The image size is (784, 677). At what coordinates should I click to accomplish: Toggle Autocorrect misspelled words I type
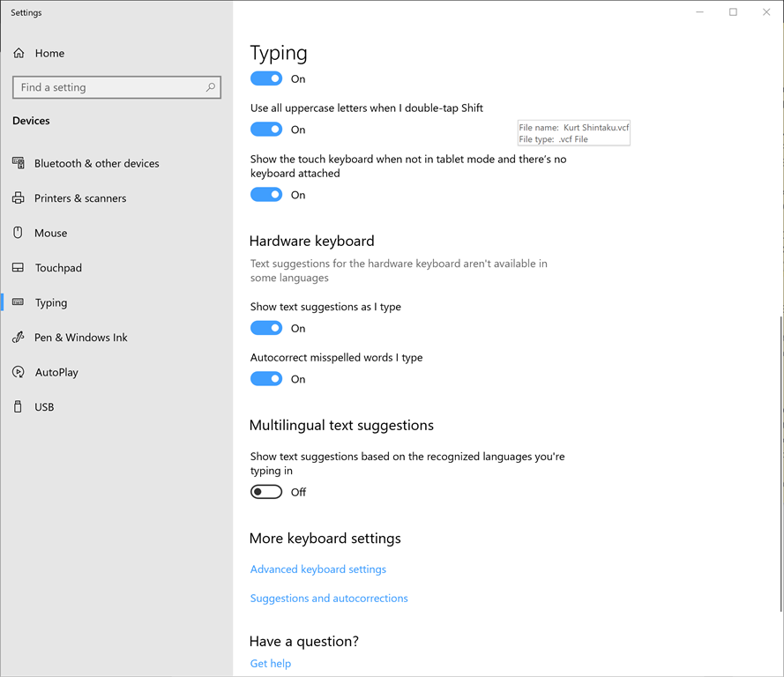(266, 379)
